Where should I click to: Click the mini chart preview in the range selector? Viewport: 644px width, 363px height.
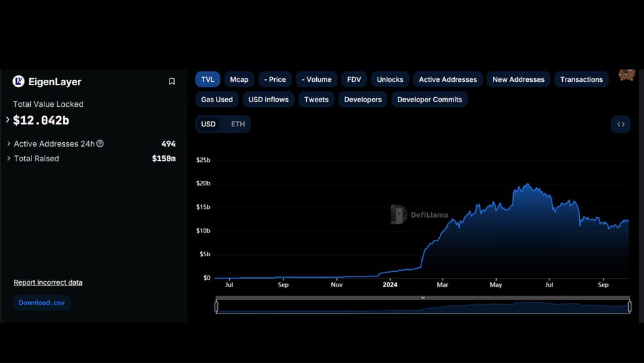tap(423, 307)
